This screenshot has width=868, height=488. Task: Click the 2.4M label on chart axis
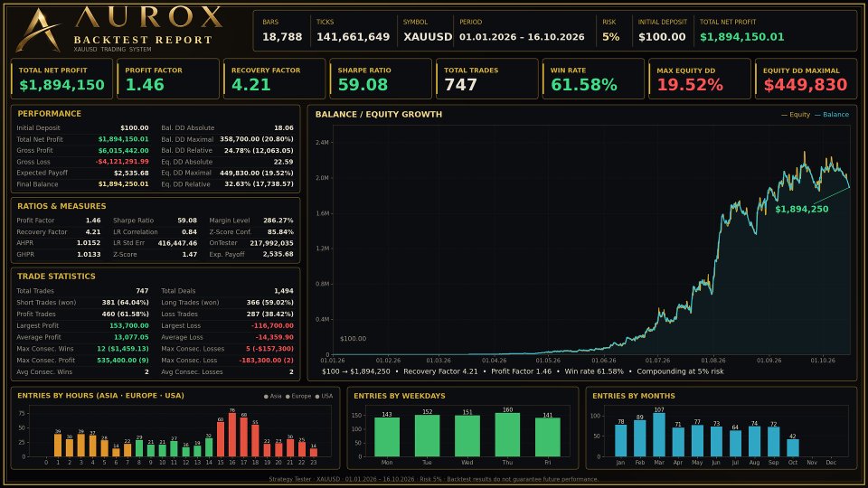322,143
